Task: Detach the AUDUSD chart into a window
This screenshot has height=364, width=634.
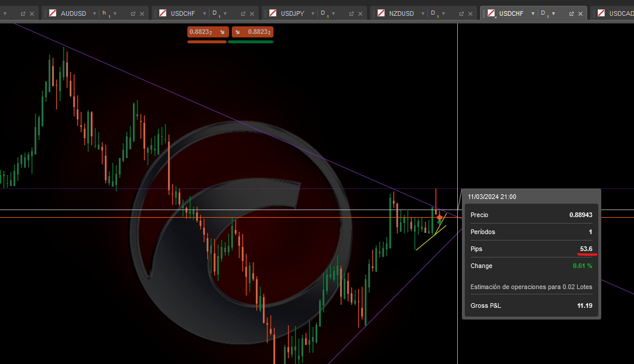Action: [133, 13]
